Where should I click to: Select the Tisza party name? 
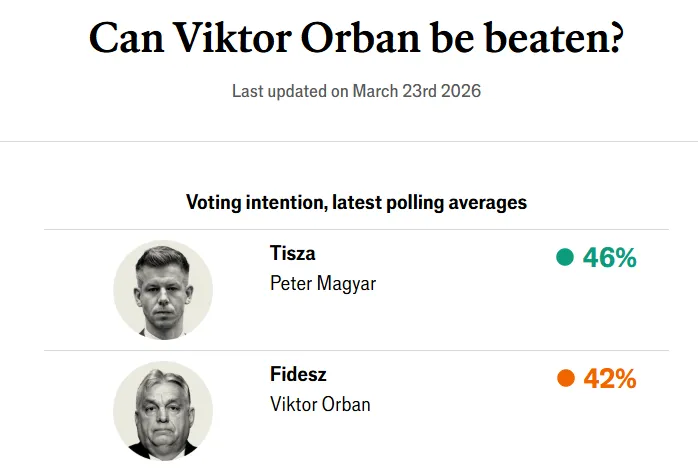[x=292, y=253]
